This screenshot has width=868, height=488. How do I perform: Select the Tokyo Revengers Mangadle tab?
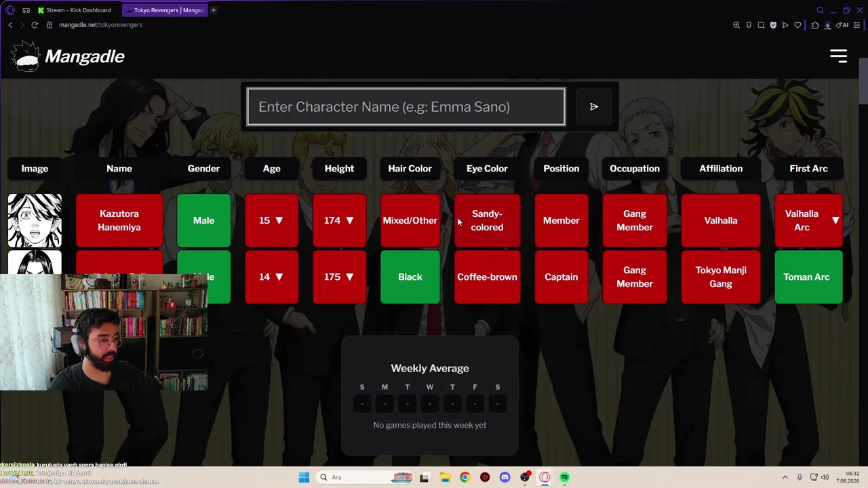[x=165, y=10]
